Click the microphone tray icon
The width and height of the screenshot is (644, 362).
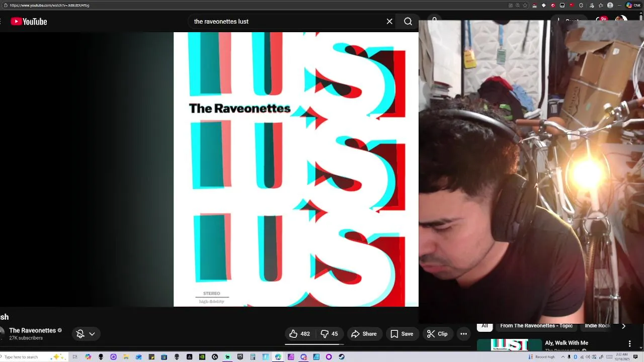tap(569, 357)
